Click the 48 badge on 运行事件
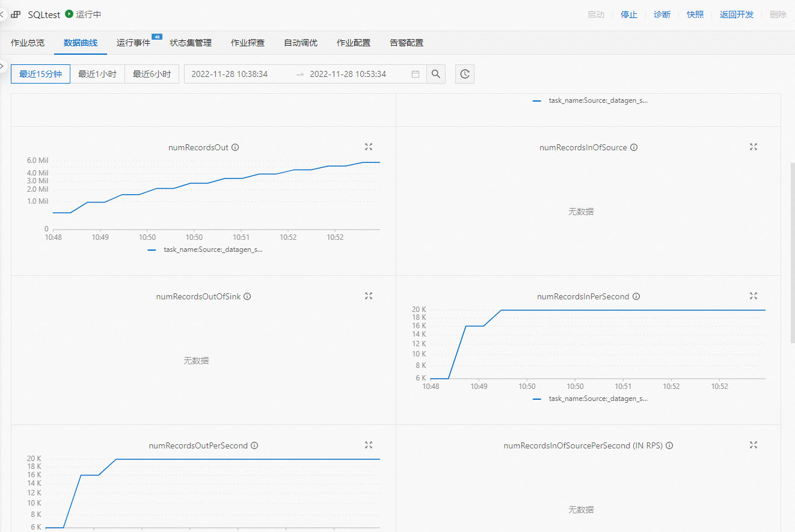This screenshot has width=795, height=532. 157,37
